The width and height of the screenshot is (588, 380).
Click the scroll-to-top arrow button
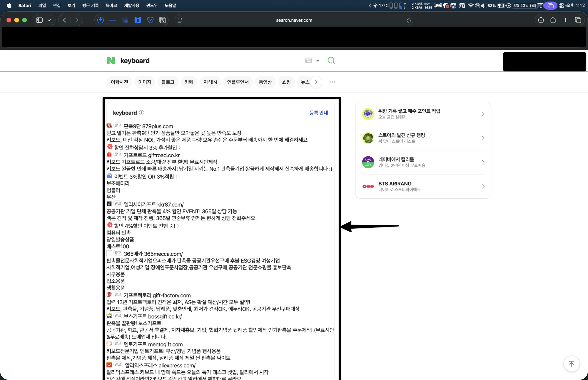(x=571, y=364)
